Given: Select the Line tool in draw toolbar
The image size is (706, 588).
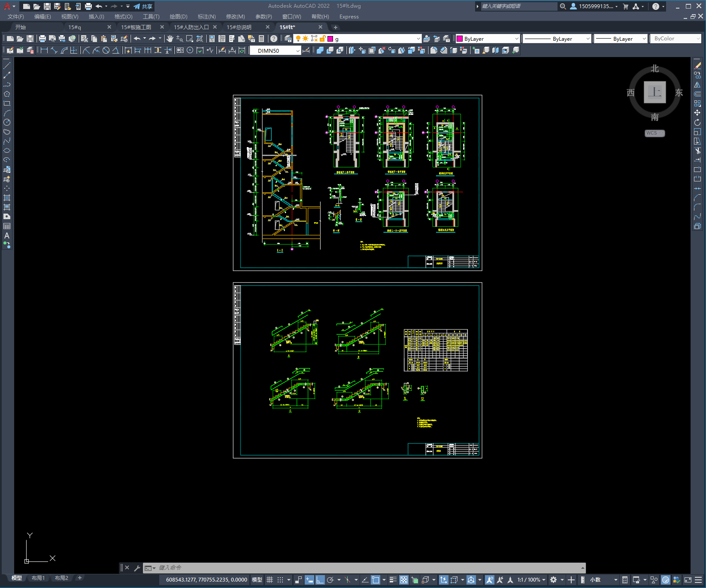Looking at the screenshot, I should (x=7, y=66).
